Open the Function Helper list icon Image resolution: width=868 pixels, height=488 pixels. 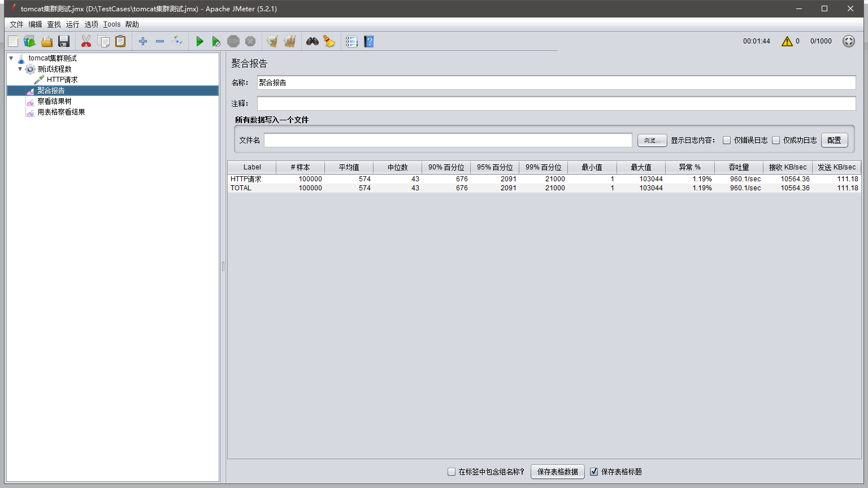[351, 41]
